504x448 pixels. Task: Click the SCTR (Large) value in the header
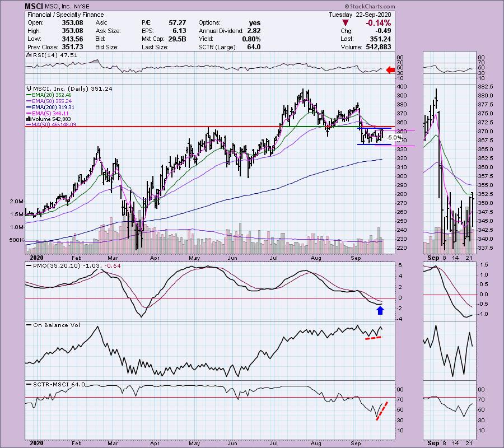(x=254, y=47)
